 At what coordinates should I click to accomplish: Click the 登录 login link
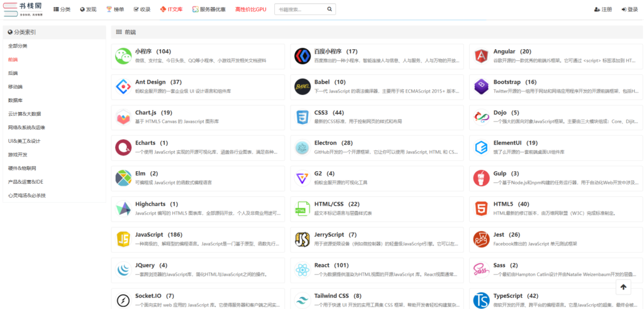coord(629,9)
